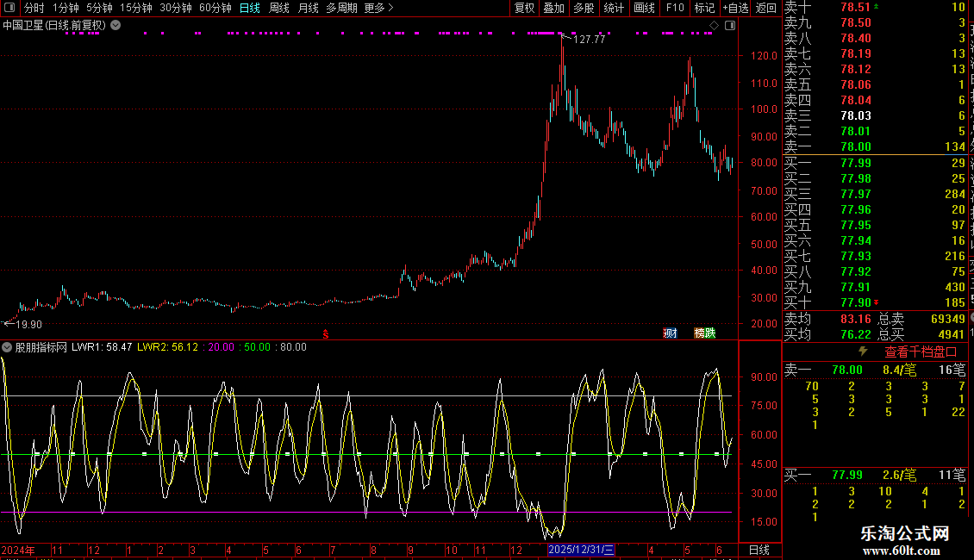974x560 pixels.
Task: Expand dropdown next to 中国卫星 title
Action: pos(116,25)
